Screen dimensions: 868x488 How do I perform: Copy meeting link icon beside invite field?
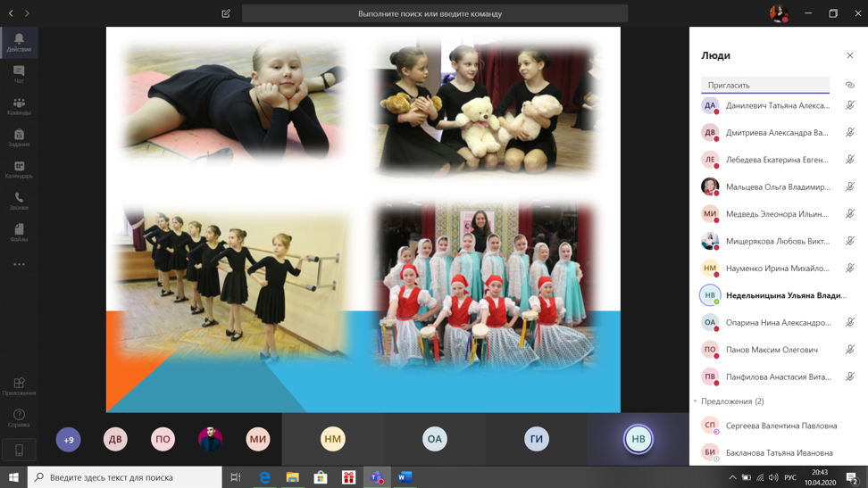pyautogui.click(x=849, y=85)
